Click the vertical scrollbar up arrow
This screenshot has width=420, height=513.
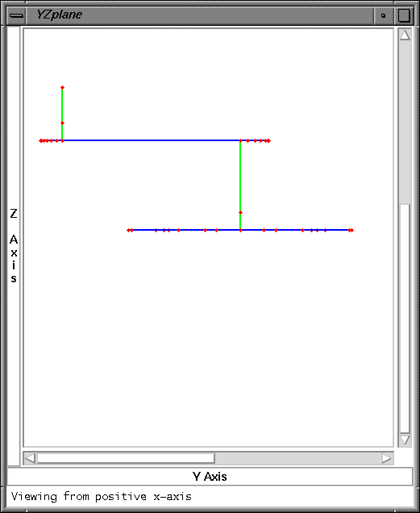pyautogui.click(x=405, y=35)
